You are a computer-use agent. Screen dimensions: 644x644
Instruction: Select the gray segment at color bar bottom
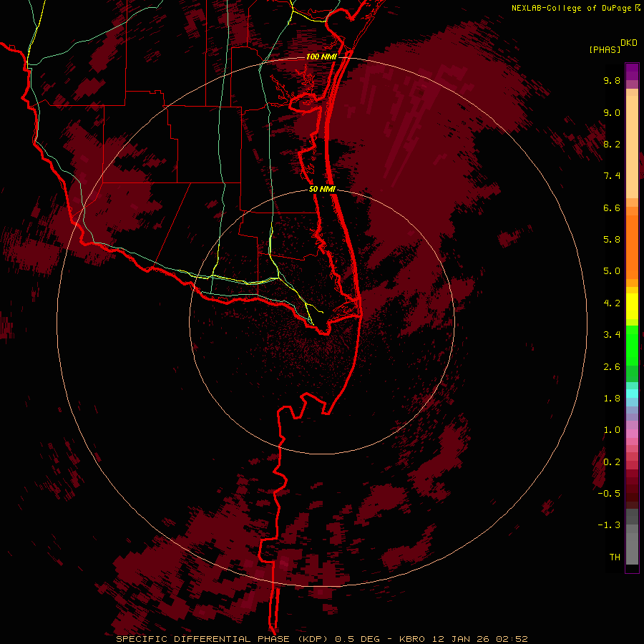(632, 548)
